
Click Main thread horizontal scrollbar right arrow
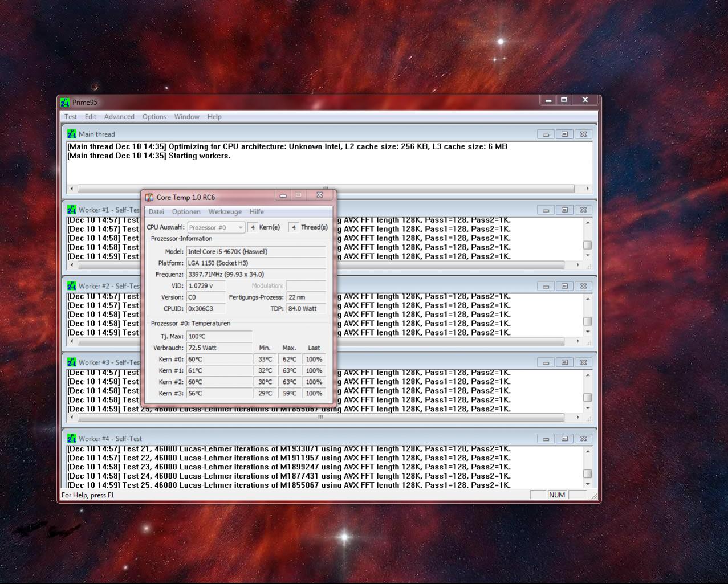[x=587, y=189]
